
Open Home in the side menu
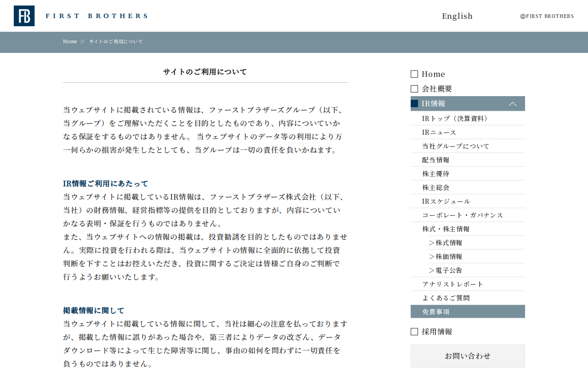click(433, 74)
